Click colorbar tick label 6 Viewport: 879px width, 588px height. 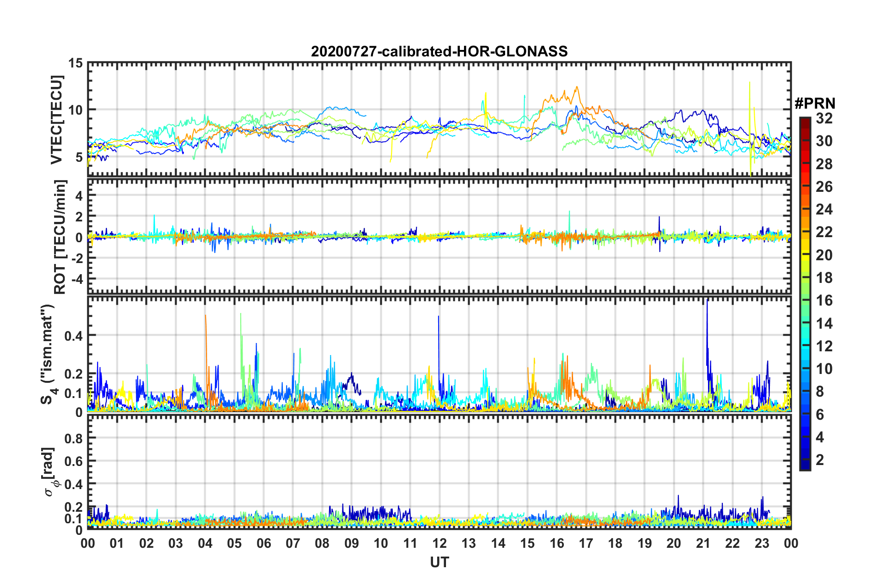click(x=820, y=414)
